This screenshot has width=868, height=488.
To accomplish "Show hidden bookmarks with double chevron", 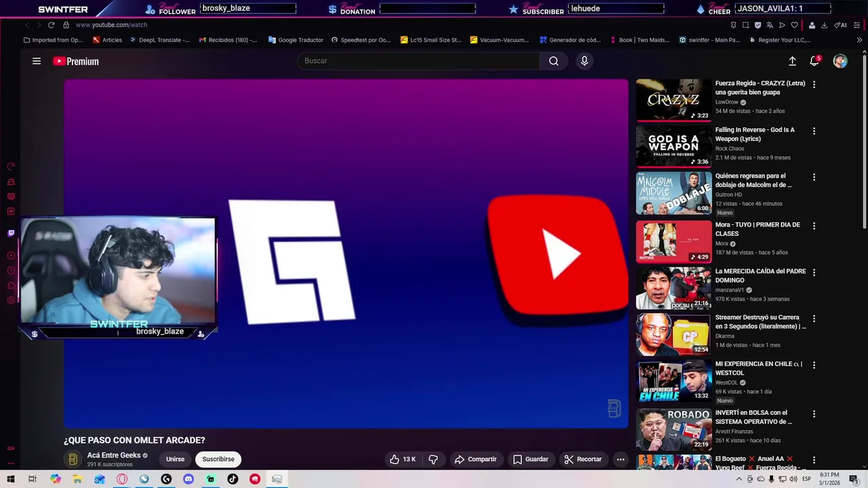I will click(x=859, y=40).
